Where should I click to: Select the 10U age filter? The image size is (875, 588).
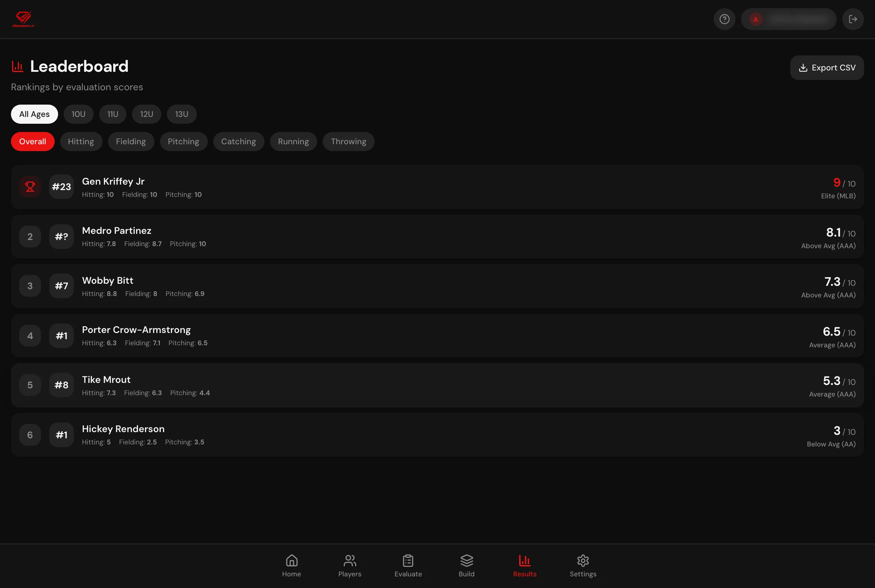pyautogui.click(x=78, y=114)
